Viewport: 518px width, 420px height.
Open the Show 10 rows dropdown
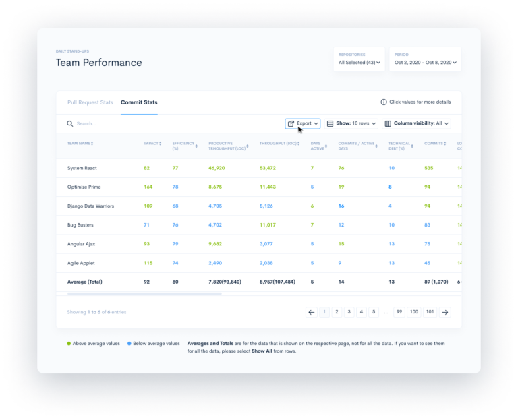coord(351,123)
